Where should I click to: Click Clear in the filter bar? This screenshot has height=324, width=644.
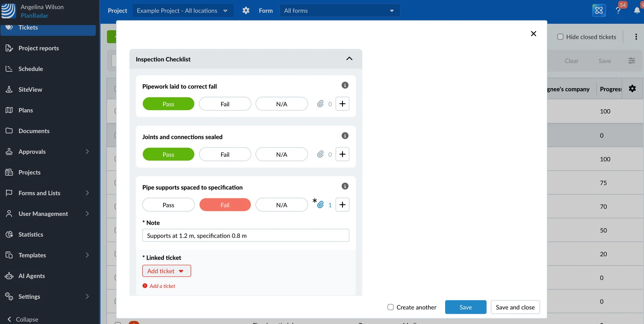tap(572, 61)
